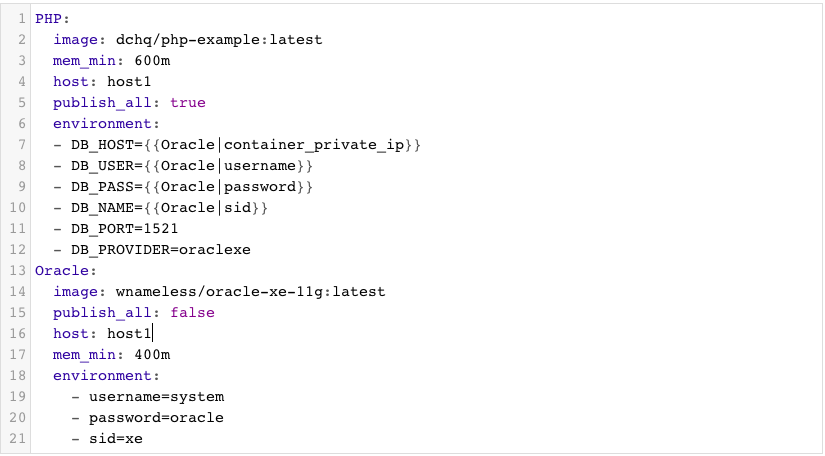Click the false value of publish_all
This screenshot has height=456, width=825.
(x=192, y=313)
